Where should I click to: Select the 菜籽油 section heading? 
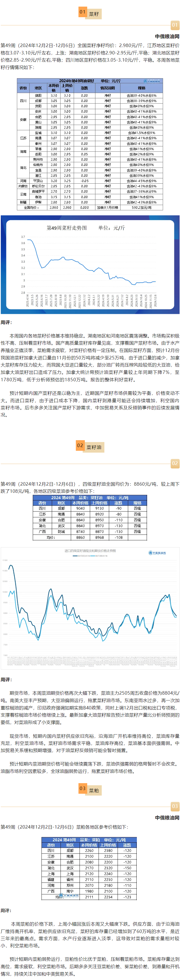coord(94,447)
